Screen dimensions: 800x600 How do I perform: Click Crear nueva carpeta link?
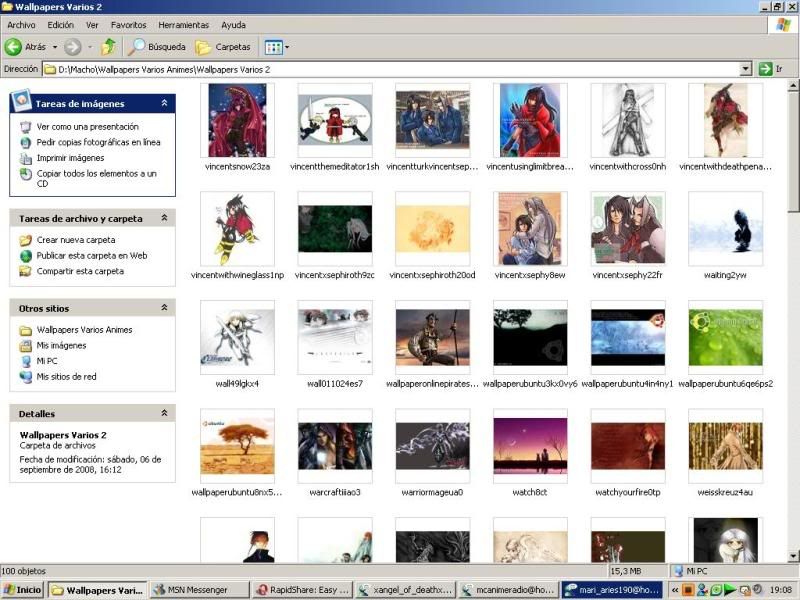click(x=76, y=240)
